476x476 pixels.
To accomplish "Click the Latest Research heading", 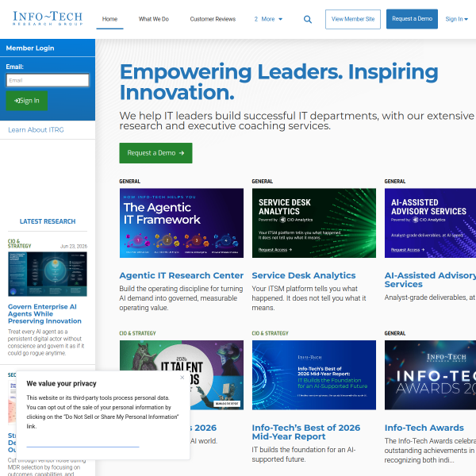I will click(x=48, y=221).
